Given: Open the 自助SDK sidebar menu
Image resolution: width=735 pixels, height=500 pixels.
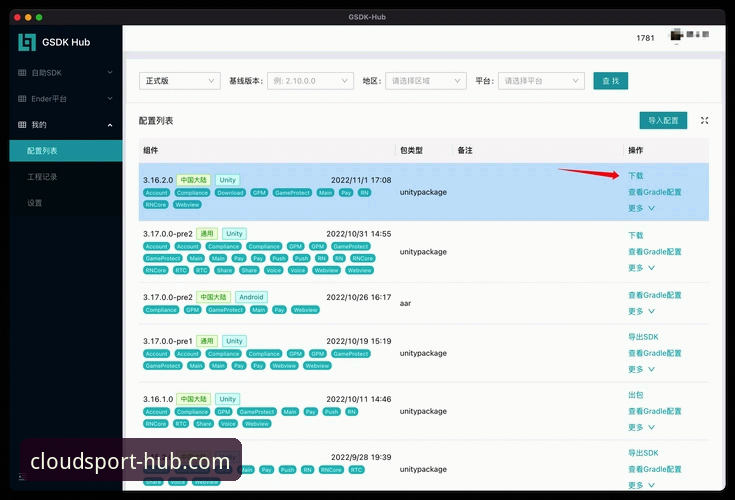Looking at the screenshot, I should 66,73.
